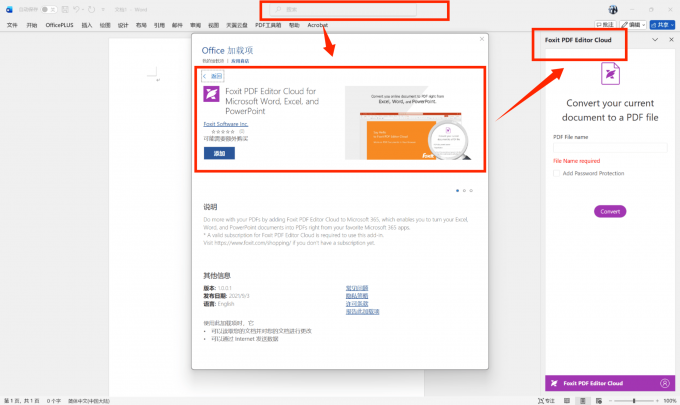Viewport: 680px width, 405px height.
Task: Open the Foxit Software Inc. publisher link
Action: tap(226, 124)
